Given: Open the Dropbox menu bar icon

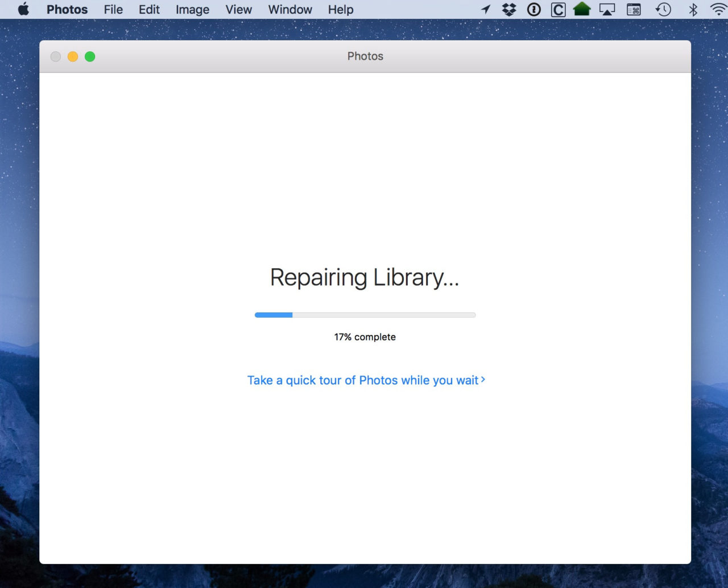Looking at the screenshot, I should (509, 9).
